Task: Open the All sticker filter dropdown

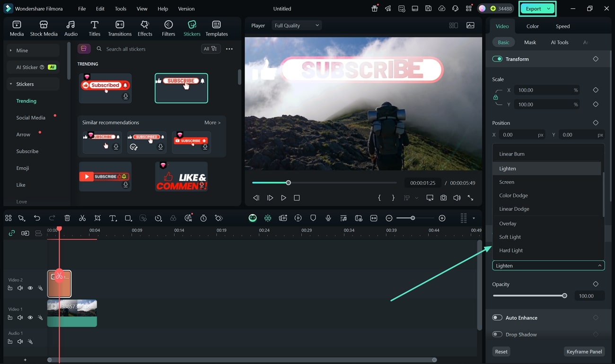Action: coord(211,49)
